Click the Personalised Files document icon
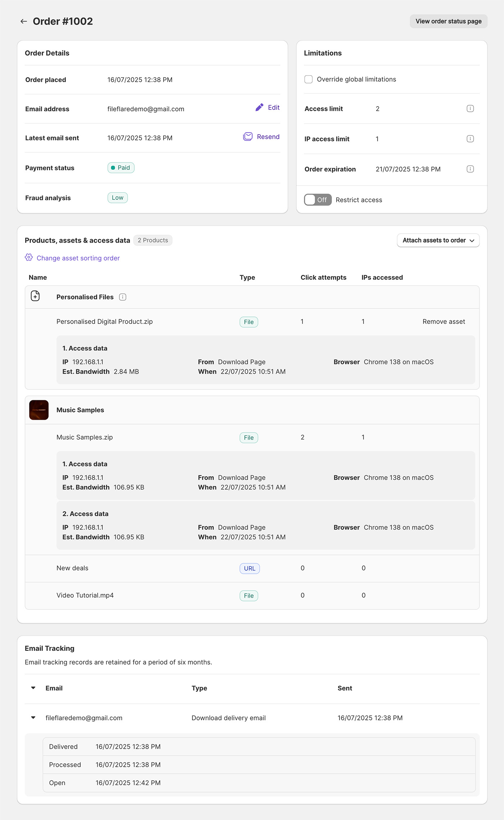The image size is (504, 820). tap(35, 296)
